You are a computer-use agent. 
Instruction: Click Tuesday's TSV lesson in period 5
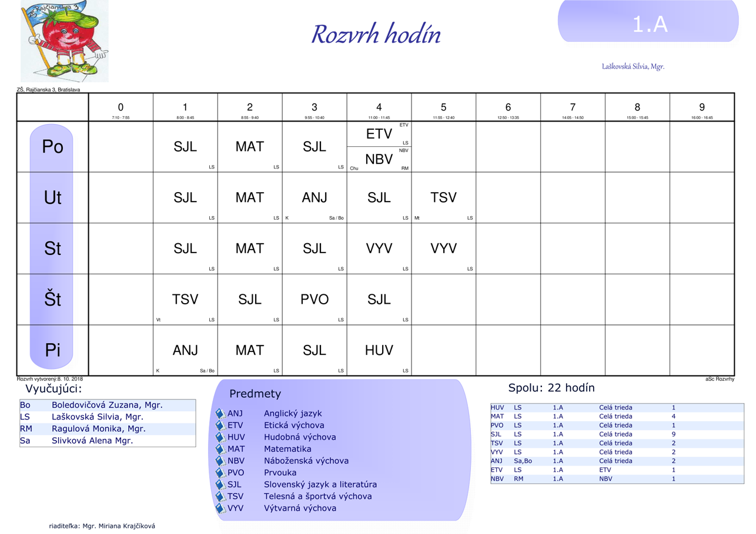point(444,197)
